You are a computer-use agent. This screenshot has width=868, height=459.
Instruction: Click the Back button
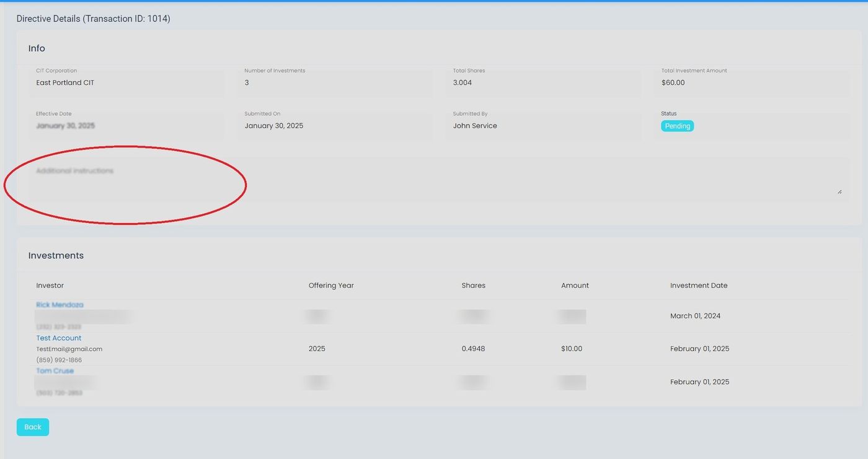32,427
